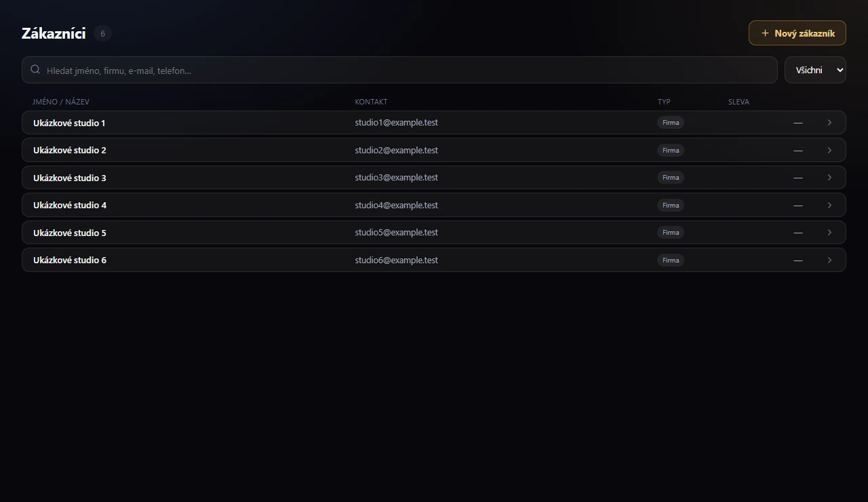
Task: Click the JMÉNO / NÁZEV column header
Action: click(x=61, y=102)
